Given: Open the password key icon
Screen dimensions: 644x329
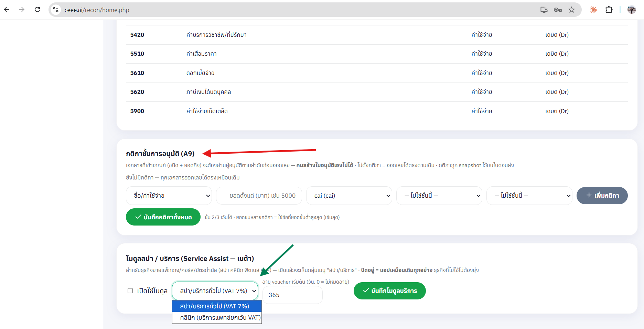Looking at the screenshot, I should 558,10.
